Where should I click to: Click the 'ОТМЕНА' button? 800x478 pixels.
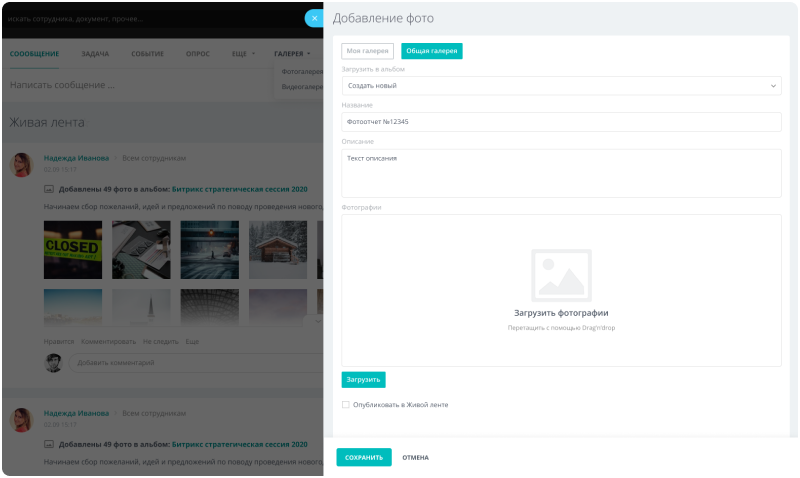(x=415, y=458)
